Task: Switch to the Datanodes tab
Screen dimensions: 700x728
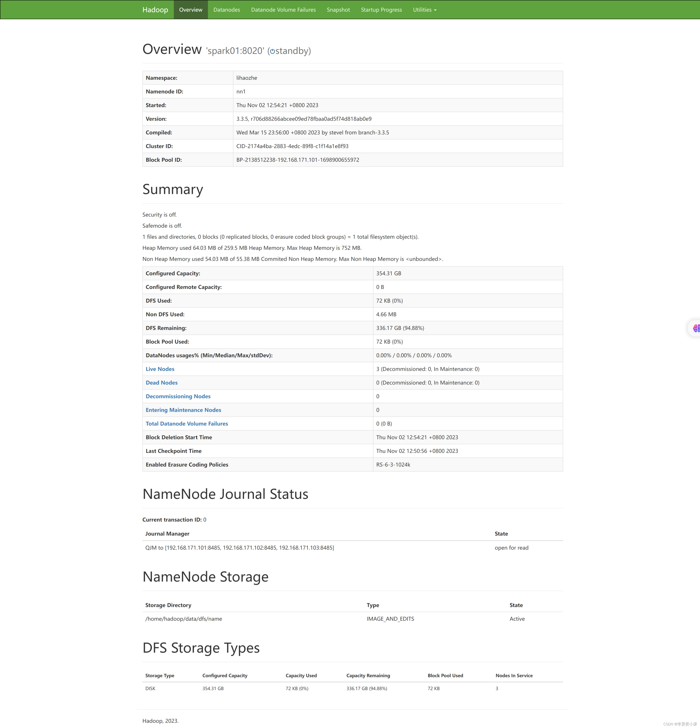Action: coord(227,10)
